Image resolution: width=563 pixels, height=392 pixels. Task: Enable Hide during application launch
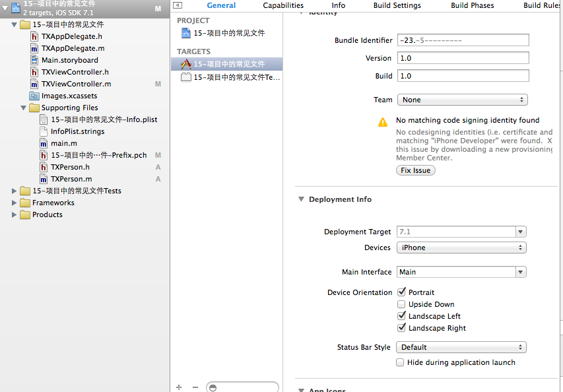(x=400, y=362)
